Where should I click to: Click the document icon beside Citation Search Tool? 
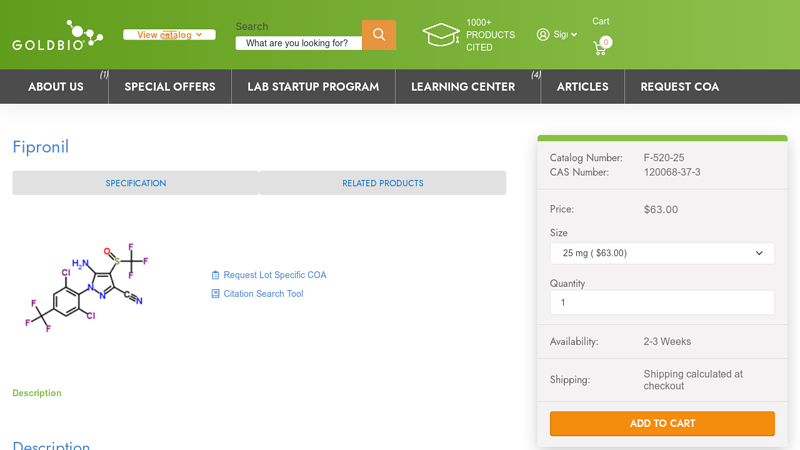215,294
